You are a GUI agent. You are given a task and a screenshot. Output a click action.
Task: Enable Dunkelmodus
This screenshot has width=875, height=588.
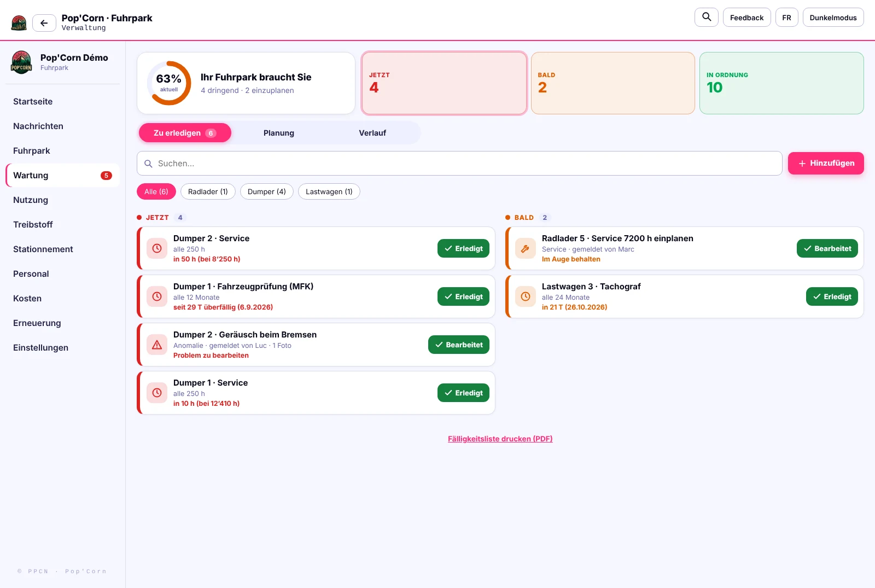(x=833, y=18)
